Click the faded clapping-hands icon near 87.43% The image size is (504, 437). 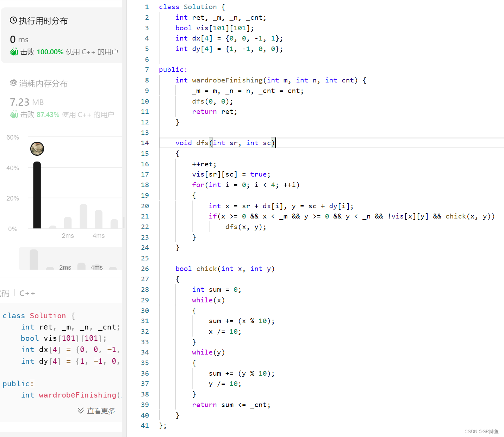14,115
